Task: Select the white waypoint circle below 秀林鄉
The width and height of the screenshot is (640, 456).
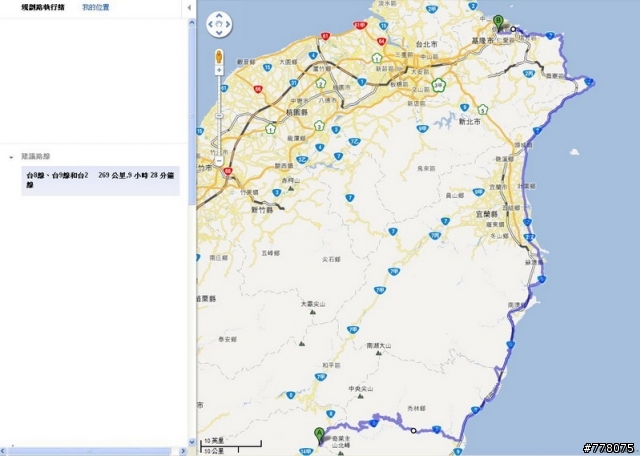Action: point(413,430)
